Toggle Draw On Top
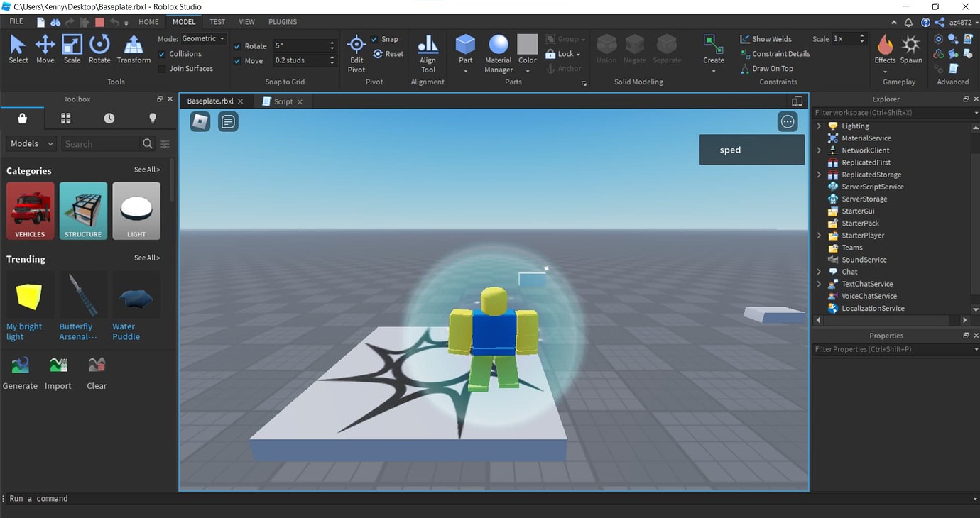The image size is (980, 518). (x=766, y=69)
